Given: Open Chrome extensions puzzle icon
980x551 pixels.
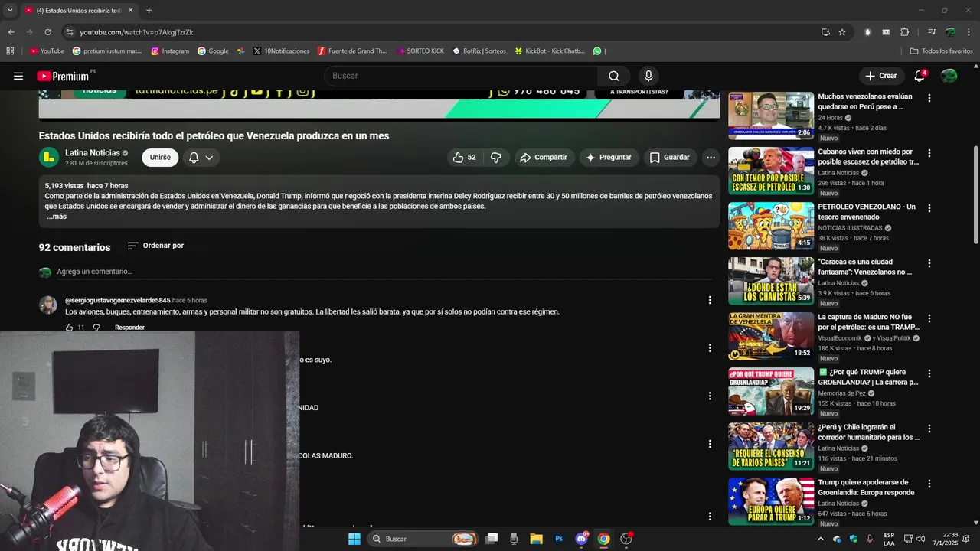Looking at the screenshot, I should click(904, 32).
